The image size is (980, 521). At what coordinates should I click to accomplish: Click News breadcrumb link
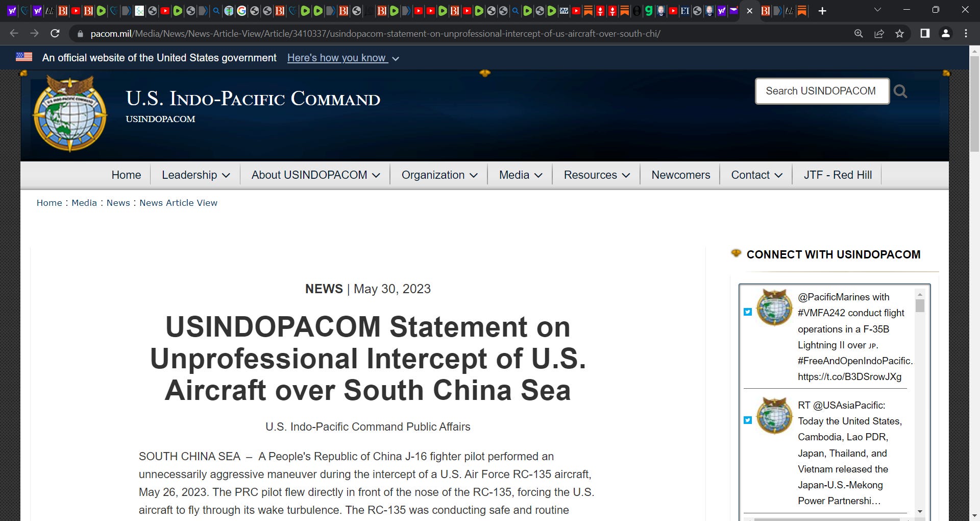pyautogui.click(x=118, y=203)
